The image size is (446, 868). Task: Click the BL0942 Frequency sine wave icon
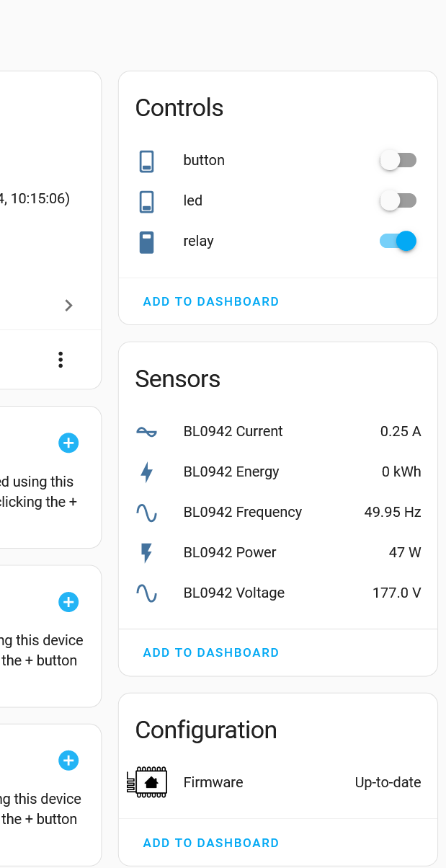[146, 513]
